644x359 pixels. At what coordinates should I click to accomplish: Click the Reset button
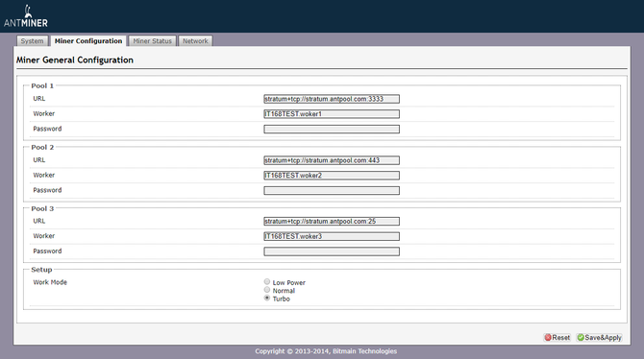pyautogui.click(x=557, y=338)
